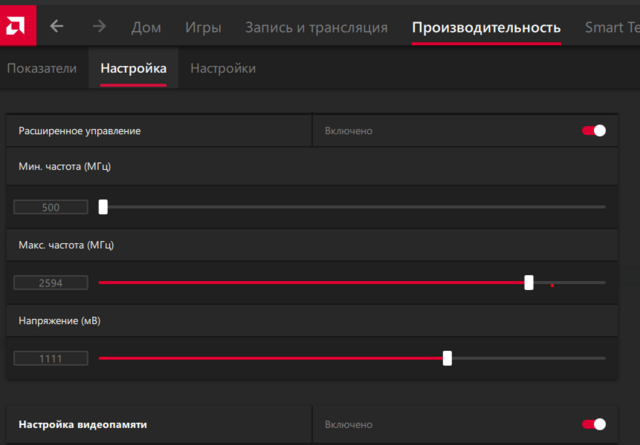Go back with the left arrow
640x445 pixels.
click(x=56, y=27)
